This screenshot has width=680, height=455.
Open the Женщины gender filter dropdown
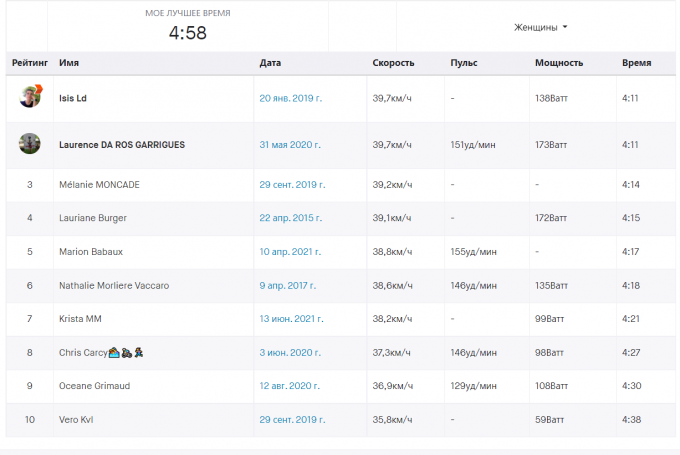[540, 27]
